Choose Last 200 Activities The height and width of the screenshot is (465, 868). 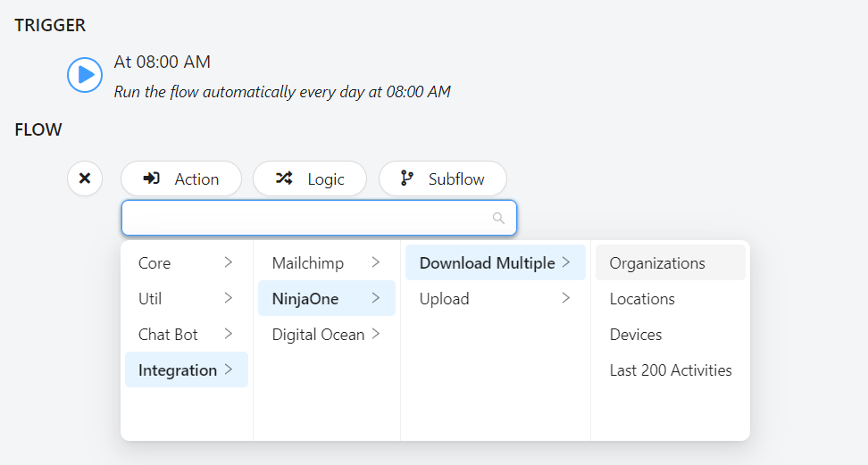[x=671, y=370]
